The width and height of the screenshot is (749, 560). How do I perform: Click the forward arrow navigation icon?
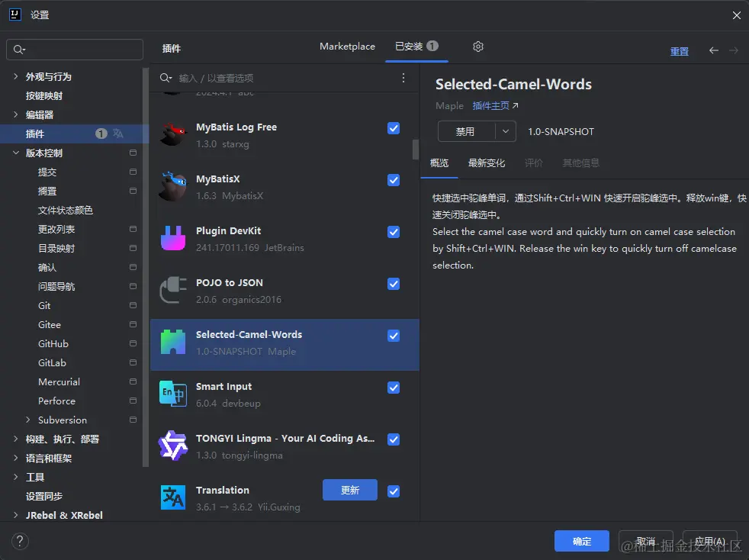point(734,50)
